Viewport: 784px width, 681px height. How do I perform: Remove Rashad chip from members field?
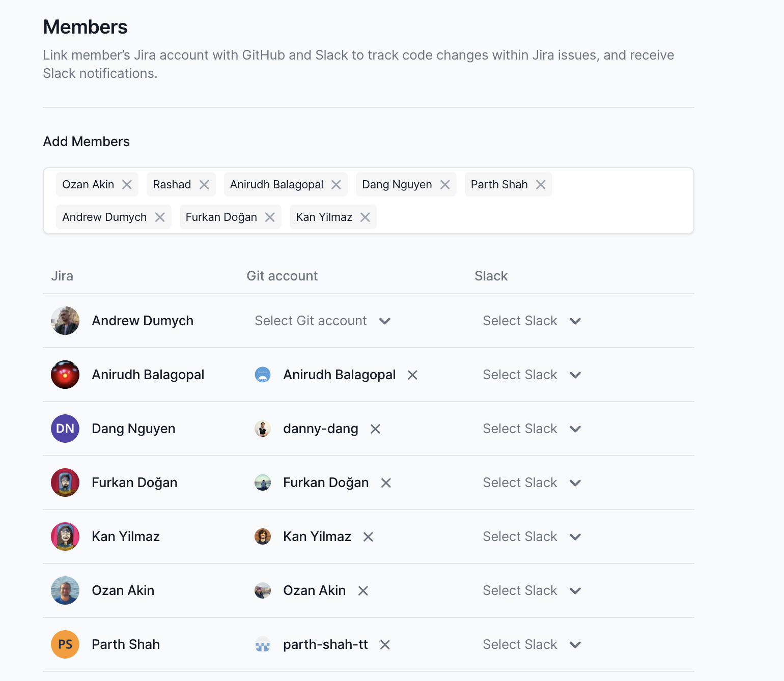point(204,185)
